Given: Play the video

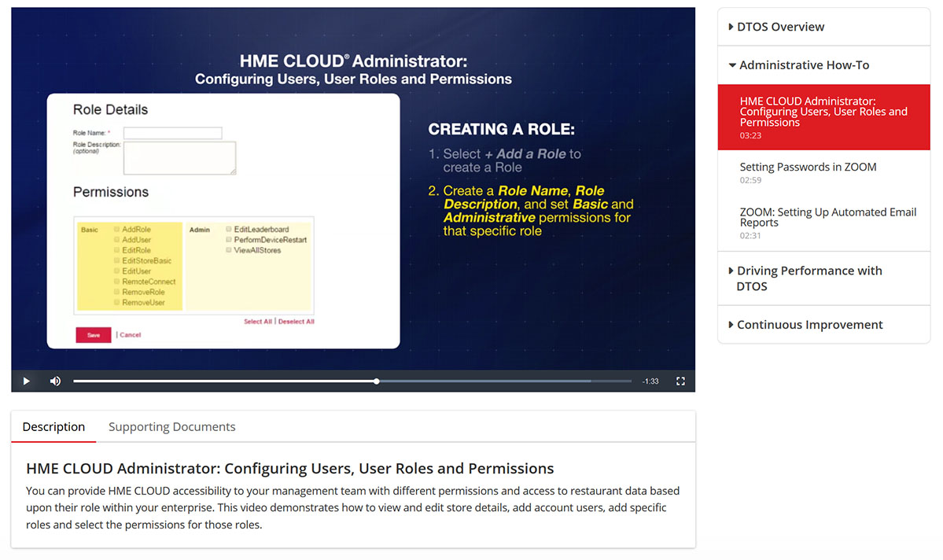Looking at the screenshot, I should (27, 381).
